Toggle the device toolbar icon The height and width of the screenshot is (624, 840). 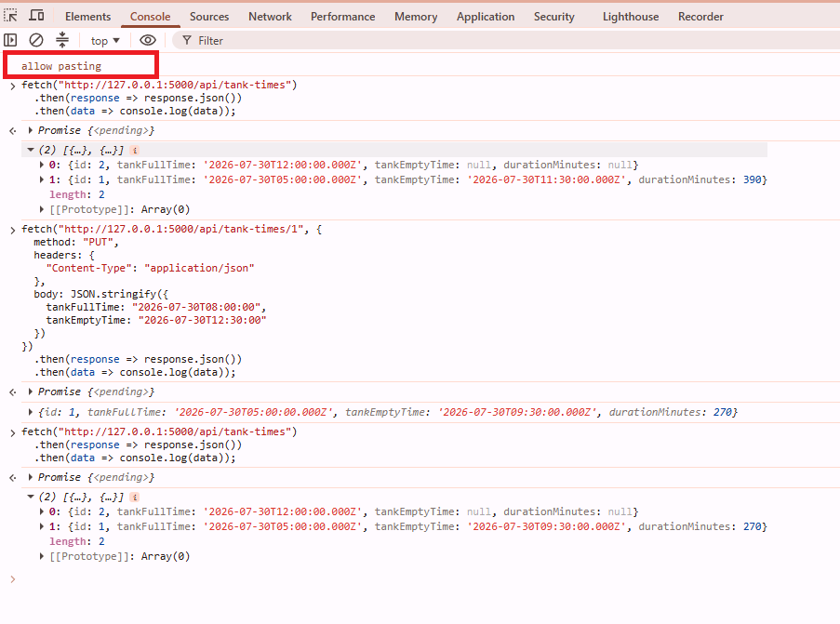point(36,16)
